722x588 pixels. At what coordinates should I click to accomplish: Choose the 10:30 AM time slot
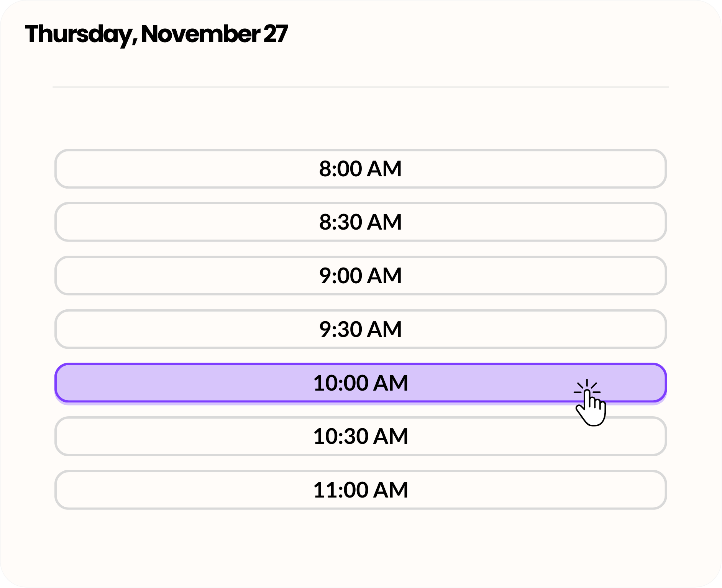(x=361, y=436)
